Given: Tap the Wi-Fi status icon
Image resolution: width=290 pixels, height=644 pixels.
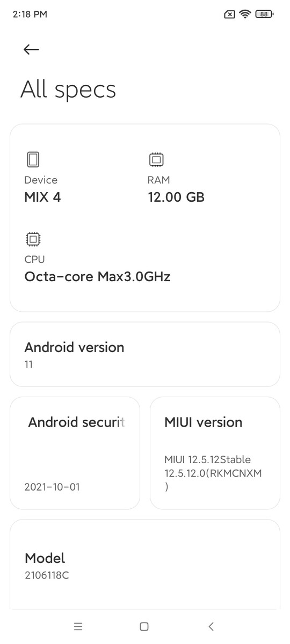Looking at the screenshot, I should click(245, 14).
